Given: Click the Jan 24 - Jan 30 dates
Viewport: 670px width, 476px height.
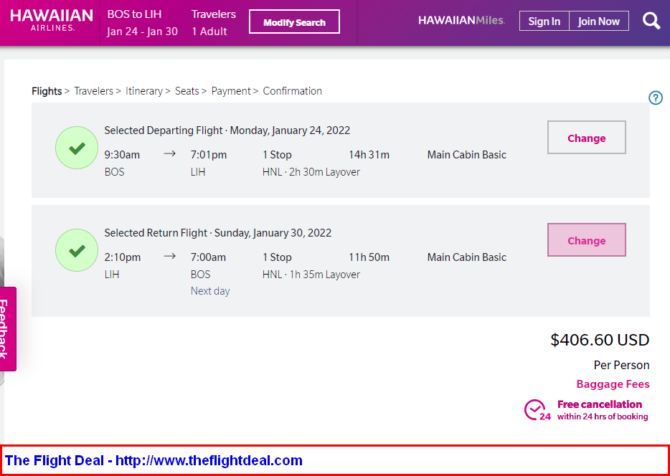Looking at the screenshot, I should 142,32.
